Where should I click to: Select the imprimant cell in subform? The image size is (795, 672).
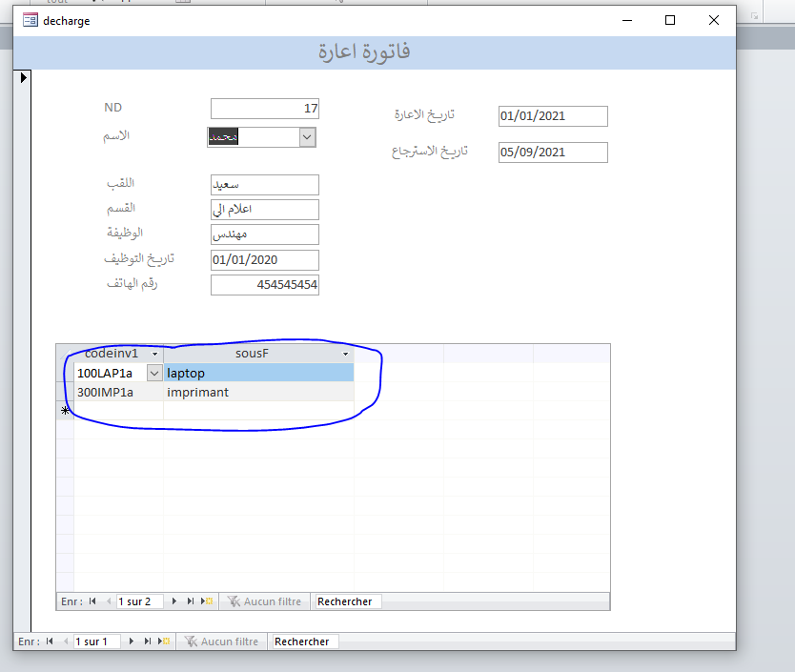[x=257, y=392]
